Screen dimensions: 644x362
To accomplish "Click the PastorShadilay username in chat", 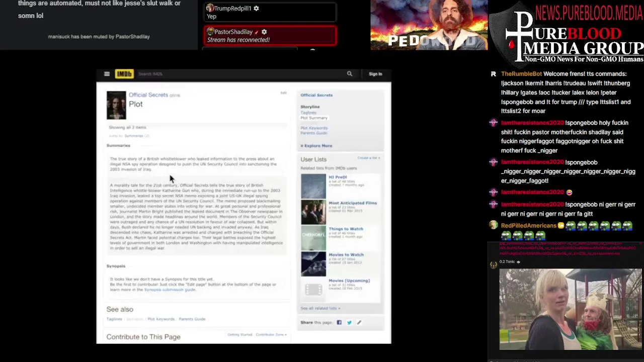I will (233, 32).
